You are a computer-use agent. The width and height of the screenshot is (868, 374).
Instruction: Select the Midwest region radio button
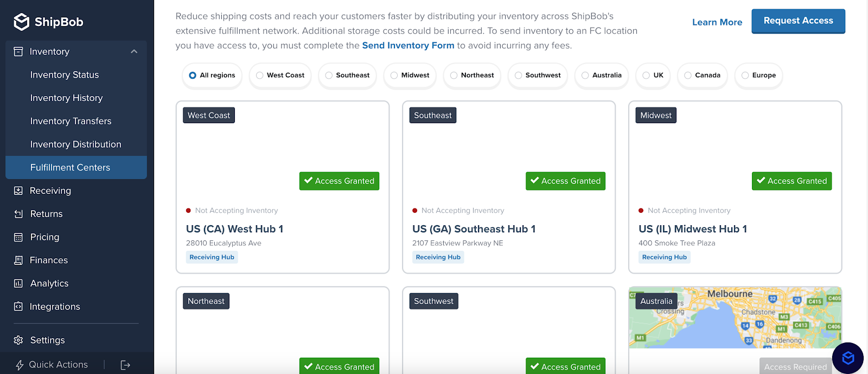[394, 75]
